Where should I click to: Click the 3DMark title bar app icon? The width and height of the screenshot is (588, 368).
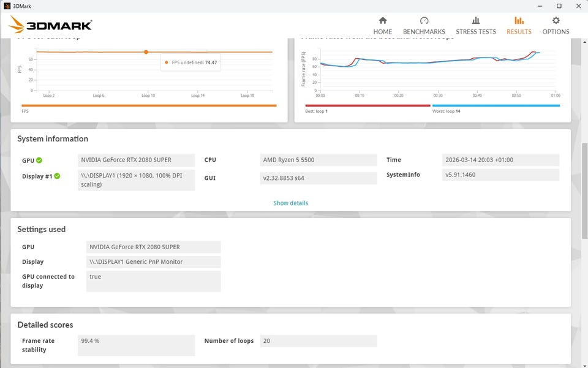7,6
